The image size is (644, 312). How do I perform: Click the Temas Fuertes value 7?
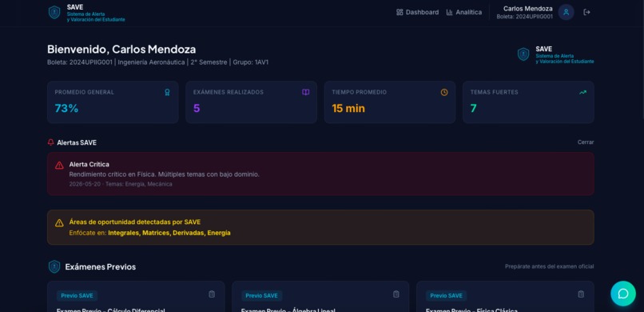click(474, 109)
